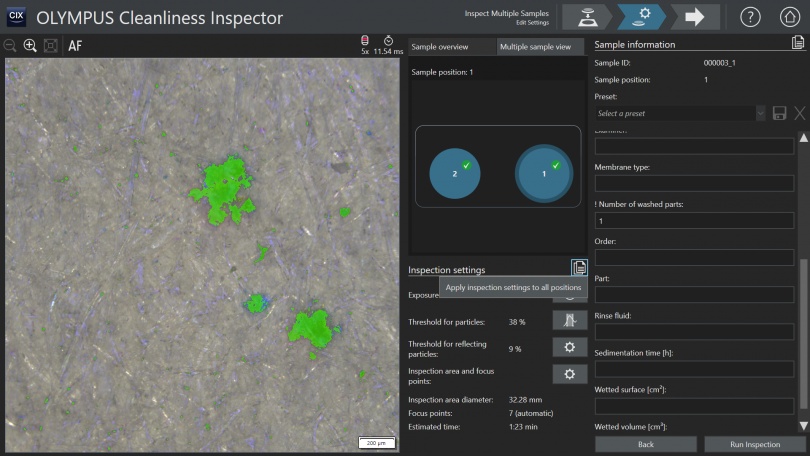Select sample position 1 circle
The image size is (810, 456).
pyautogui.click(x=544, y=174)
